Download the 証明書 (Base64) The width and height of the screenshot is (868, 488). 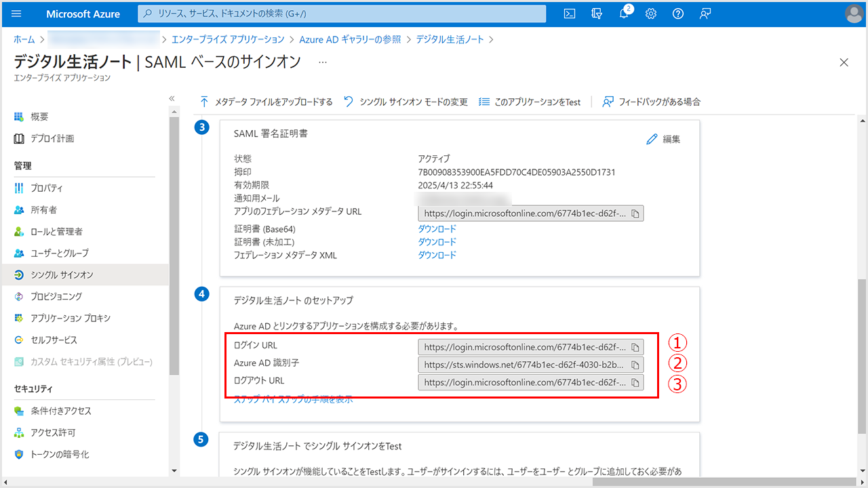pyautogui.click(x=437, y=229)
